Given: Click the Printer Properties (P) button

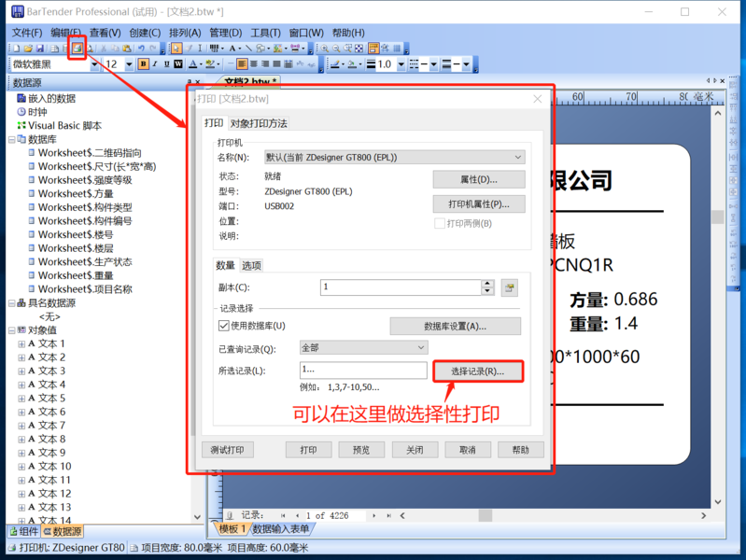Looking at the screenshot, I should click(x=479, y=204).
